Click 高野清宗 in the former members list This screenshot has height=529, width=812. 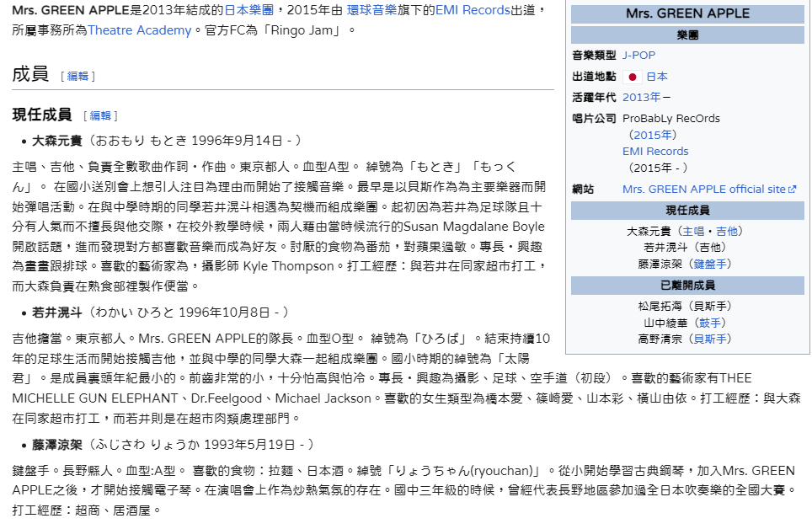pos(660,339)
